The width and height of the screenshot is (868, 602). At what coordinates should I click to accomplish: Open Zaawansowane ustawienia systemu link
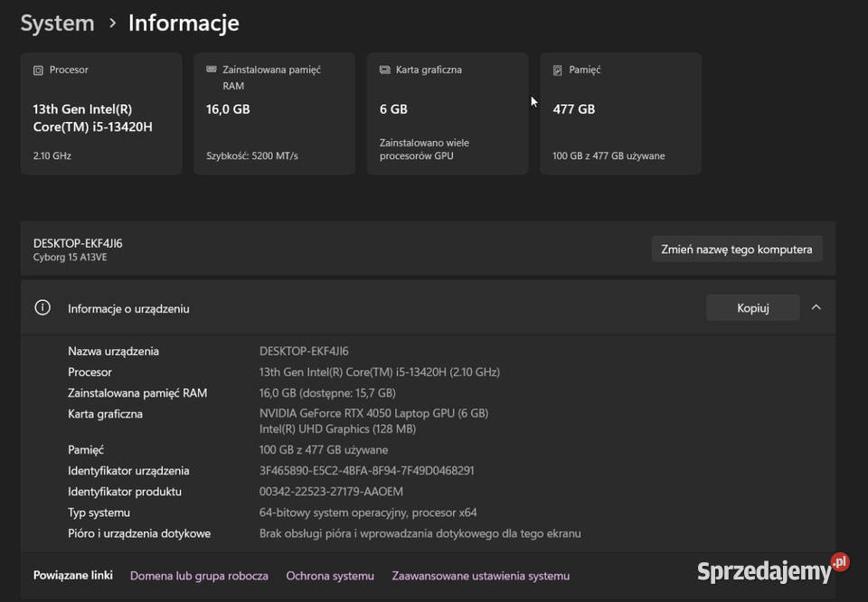[x=480, y=576]
